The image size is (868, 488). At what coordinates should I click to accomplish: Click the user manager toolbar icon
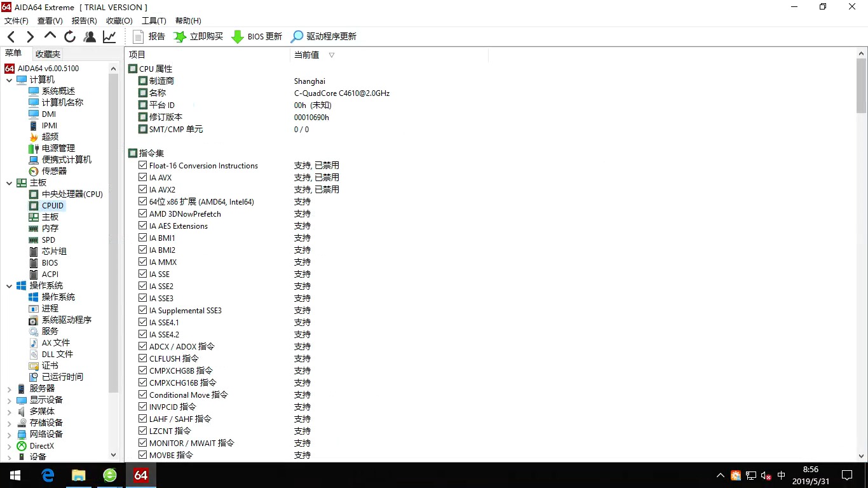coord(90,37)
